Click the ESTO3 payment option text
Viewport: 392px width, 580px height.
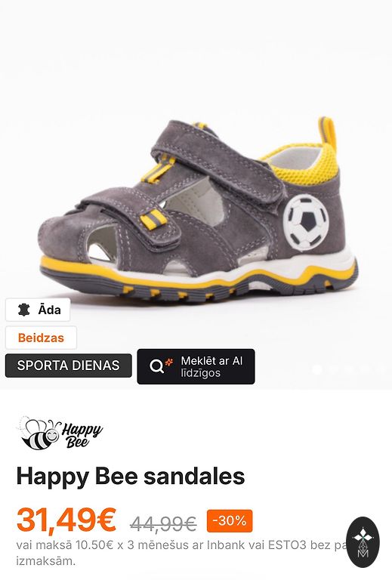click(x=287, y=545)
